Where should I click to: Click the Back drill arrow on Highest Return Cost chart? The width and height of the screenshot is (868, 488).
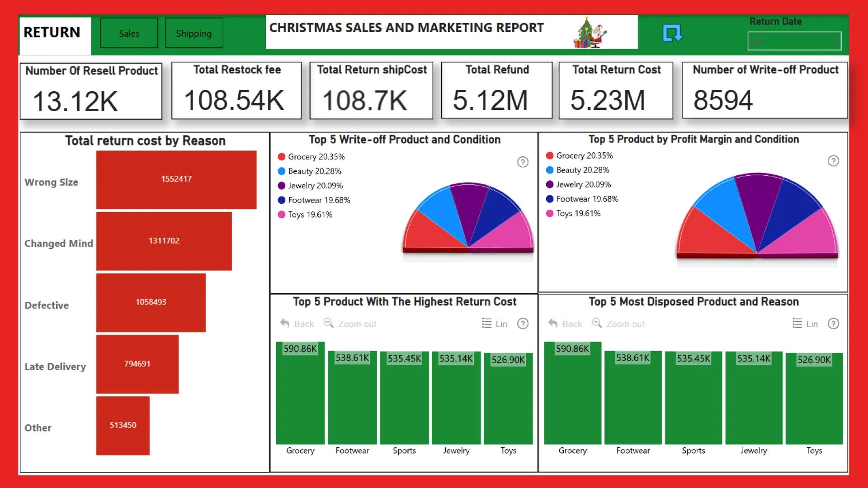pyautogui.click(x=297, y=324)
